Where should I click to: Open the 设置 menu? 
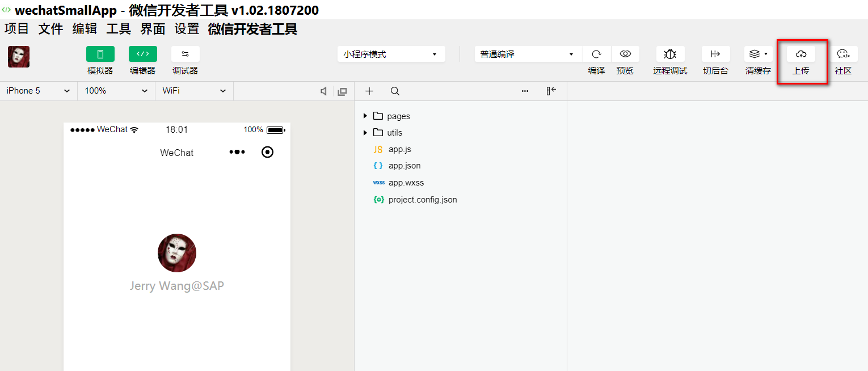187,29
